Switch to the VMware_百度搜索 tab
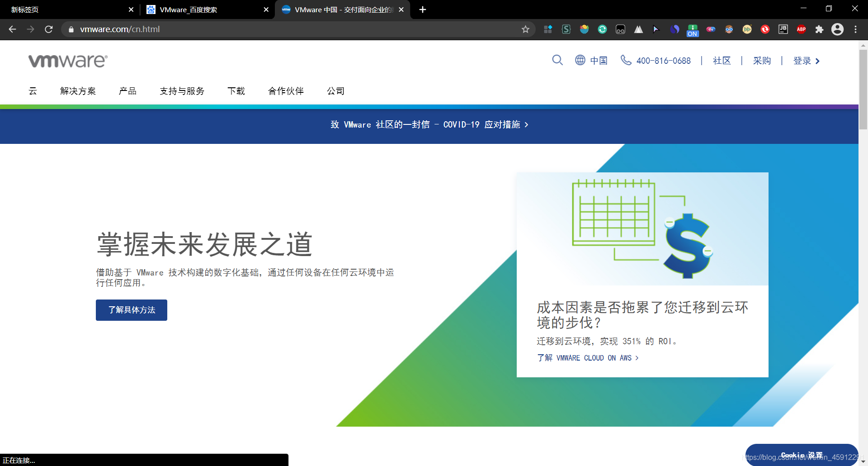Image resolution: width=868 pixels, height=466 pixels. 207,10
